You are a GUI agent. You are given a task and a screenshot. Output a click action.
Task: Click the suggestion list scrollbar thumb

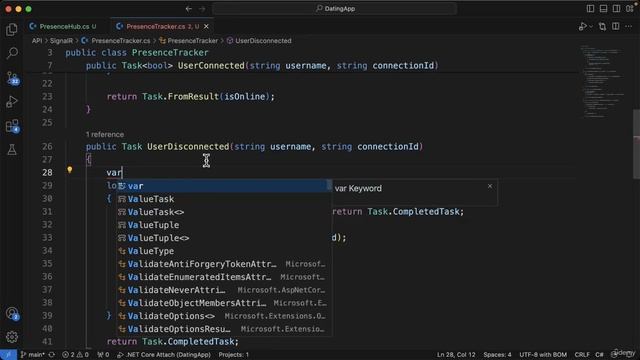(x=329, y=185)
